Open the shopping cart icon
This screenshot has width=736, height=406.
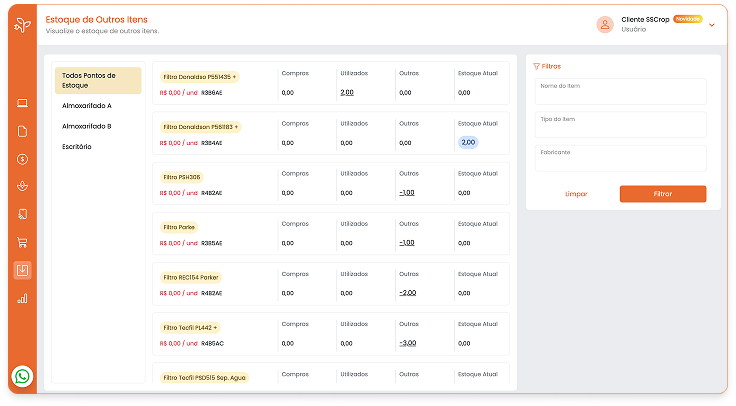[22, 242]
